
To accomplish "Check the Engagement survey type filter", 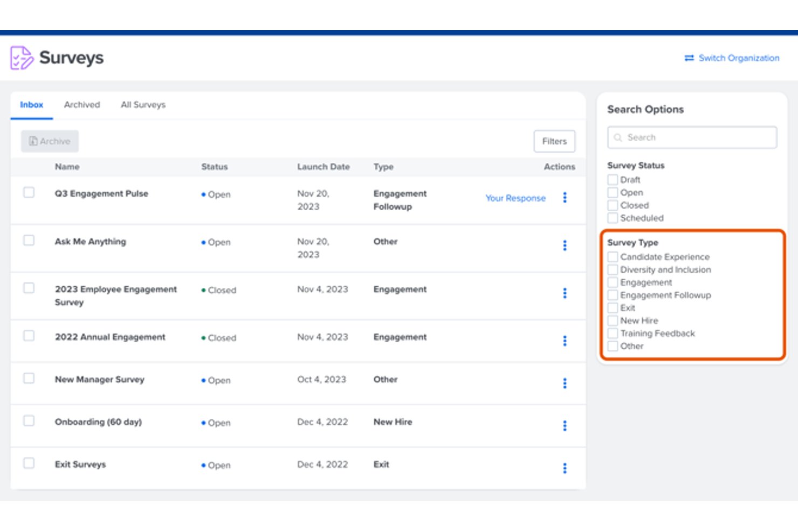I will coord(613,282).
